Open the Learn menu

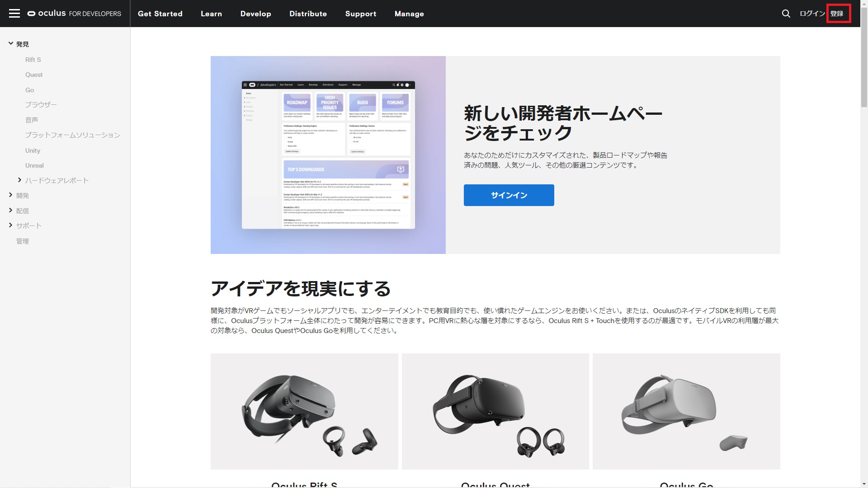(211, 14)
